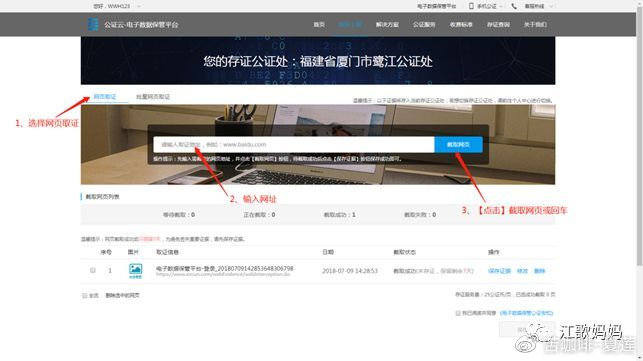This screenshot has height=361, width=643.
Task: Click the 截取状态 column header
Action: (405, 252)
